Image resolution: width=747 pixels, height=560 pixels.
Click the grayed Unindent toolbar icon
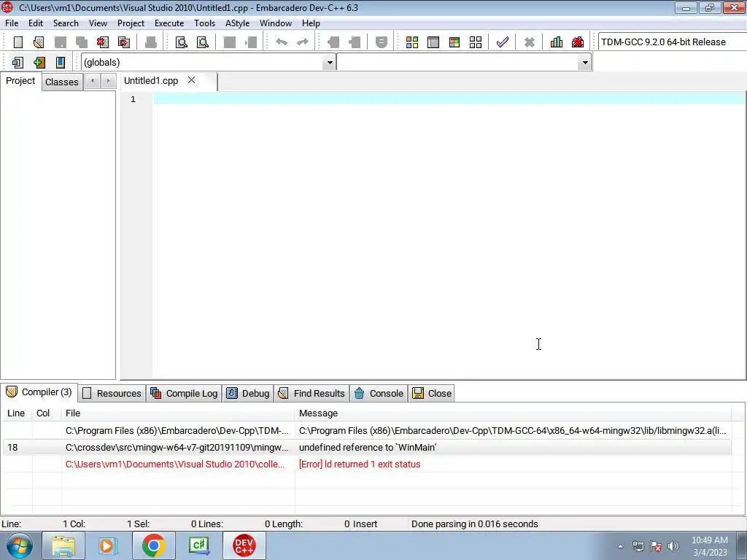(x=355, y=42)
